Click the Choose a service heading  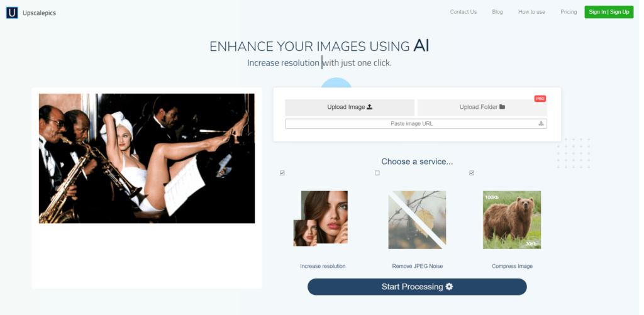coord(417,162)
